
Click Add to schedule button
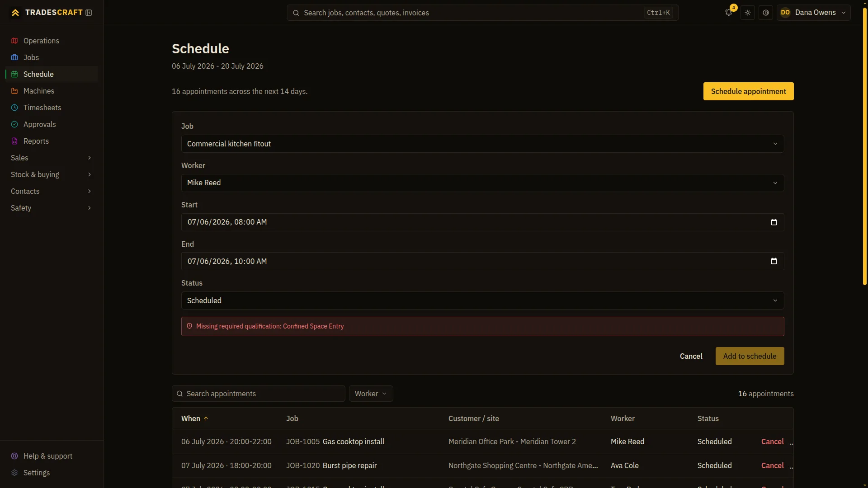(x=750, y=356)
